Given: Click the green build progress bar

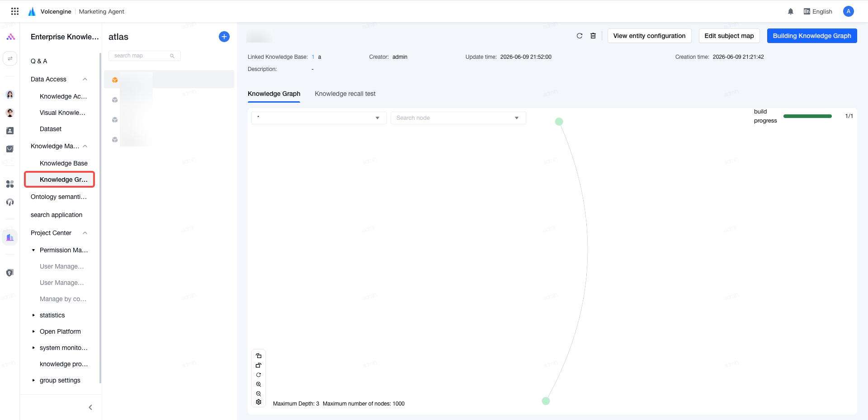Looking at the screenshot, I should 807,116.
